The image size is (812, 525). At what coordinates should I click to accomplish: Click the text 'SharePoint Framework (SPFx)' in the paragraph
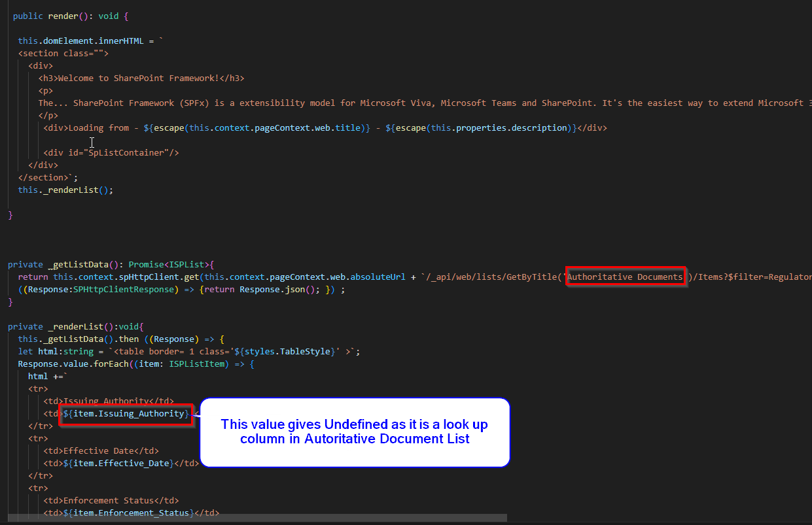(140, 103)
